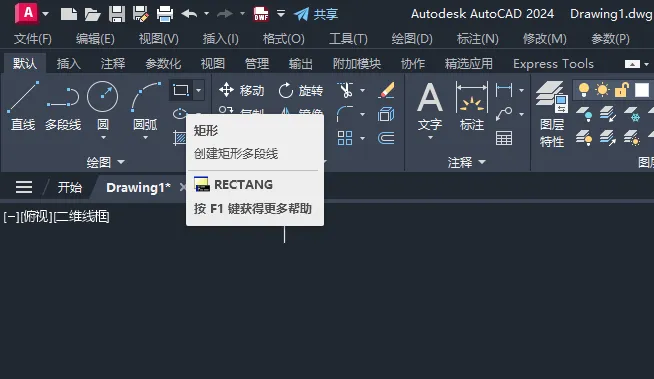Switch to the 参数化 ribbon tab
The height and width of the screenshot is (379, 654).
163,64
